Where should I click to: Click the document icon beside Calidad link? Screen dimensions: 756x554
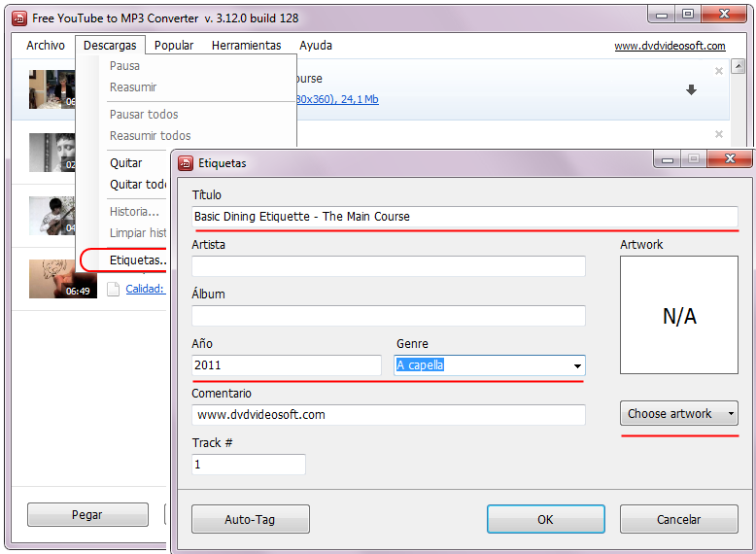(114, 289)
